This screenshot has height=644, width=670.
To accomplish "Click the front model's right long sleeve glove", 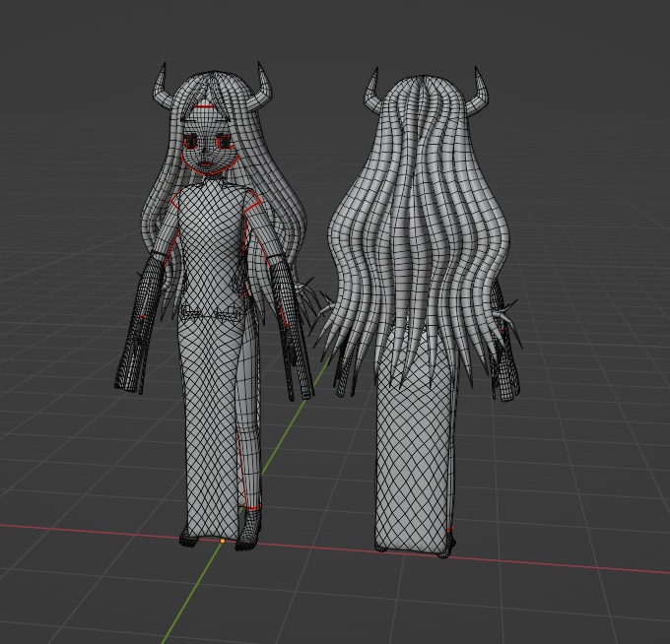I will pyautogui.click(x=292, y=331).
